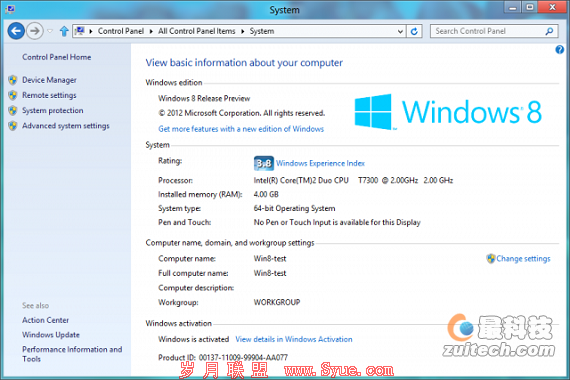The height and width of the screenshot is (380, 570).
Task: Click the Forward arrow navigation button
Action: pyautogui.click(x=35, y=31)
